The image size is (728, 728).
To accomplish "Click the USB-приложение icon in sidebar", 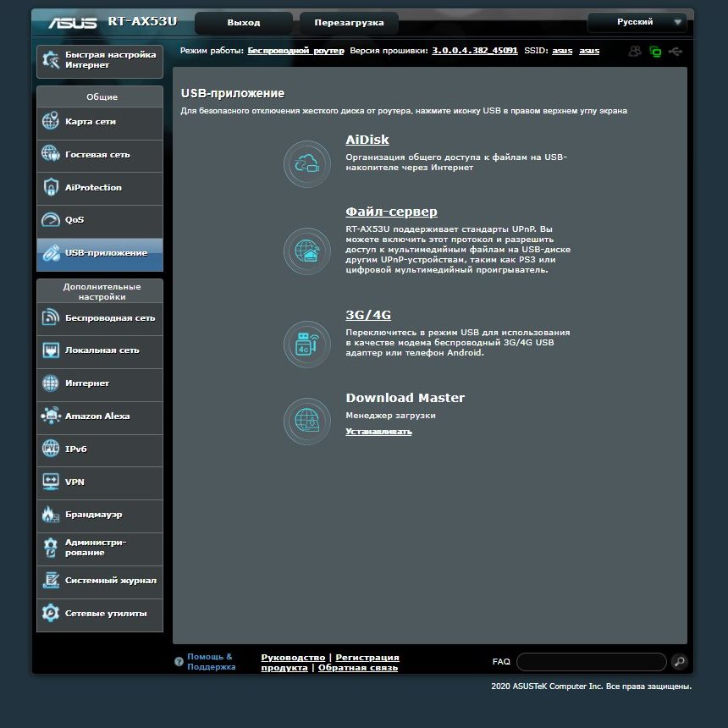I will tap(51, 252).
